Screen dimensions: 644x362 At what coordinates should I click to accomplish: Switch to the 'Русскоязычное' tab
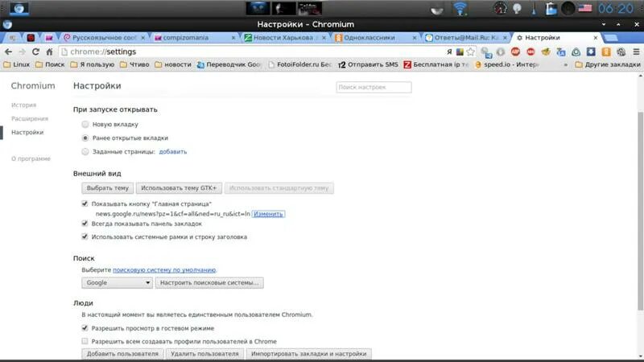tap(105, 38)
